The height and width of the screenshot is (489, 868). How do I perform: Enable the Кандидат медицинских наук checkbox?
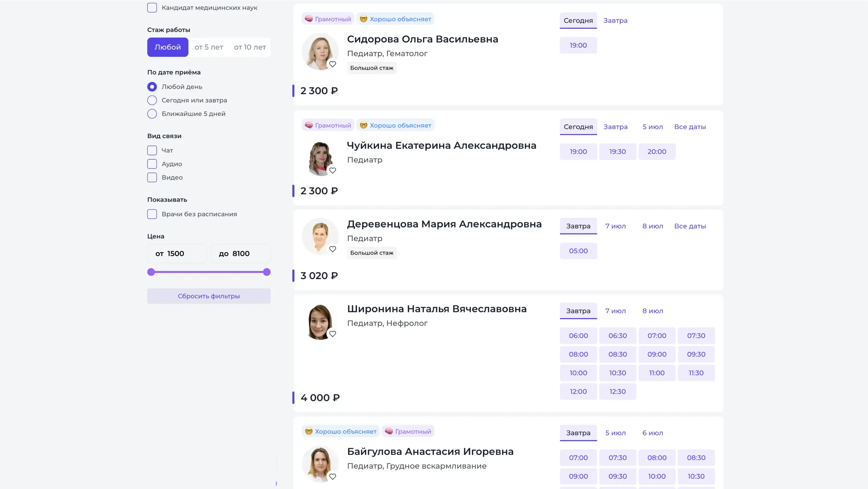coord(152,8)
